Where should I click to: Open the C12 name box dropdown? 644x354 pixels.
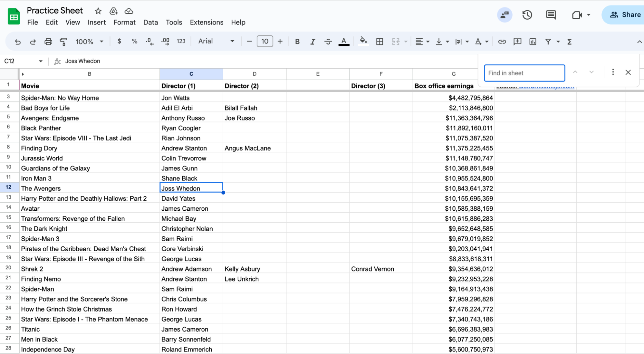coord(41,61)
